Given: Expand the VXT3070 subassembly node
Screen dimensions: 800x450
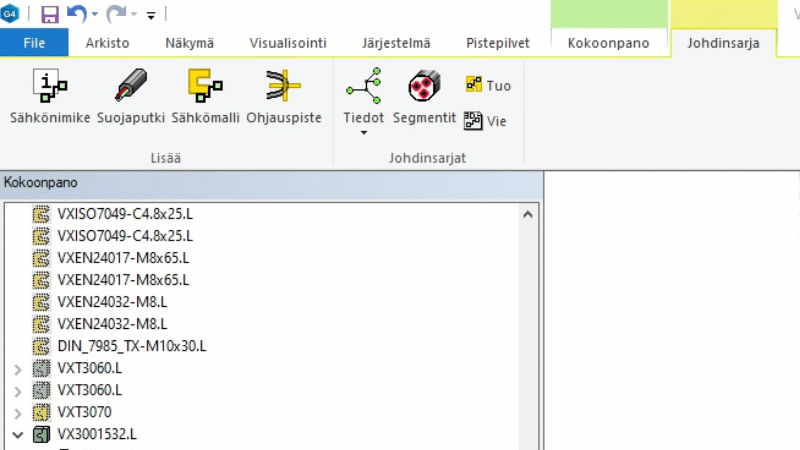Looking at the screenshot, I should [18, 413].
